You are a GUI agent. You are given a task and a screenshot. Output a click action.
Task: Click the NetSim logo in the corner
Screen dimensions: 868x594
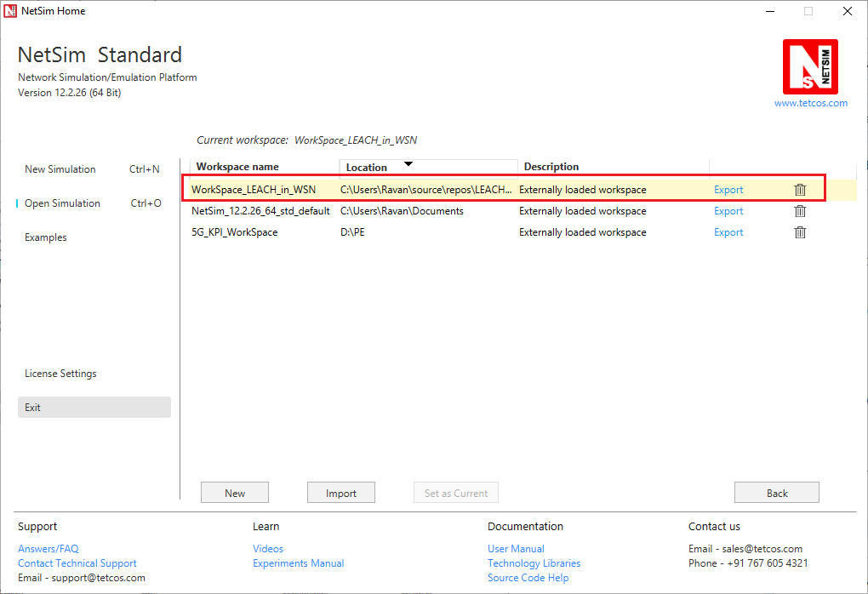tap(810, 66)
